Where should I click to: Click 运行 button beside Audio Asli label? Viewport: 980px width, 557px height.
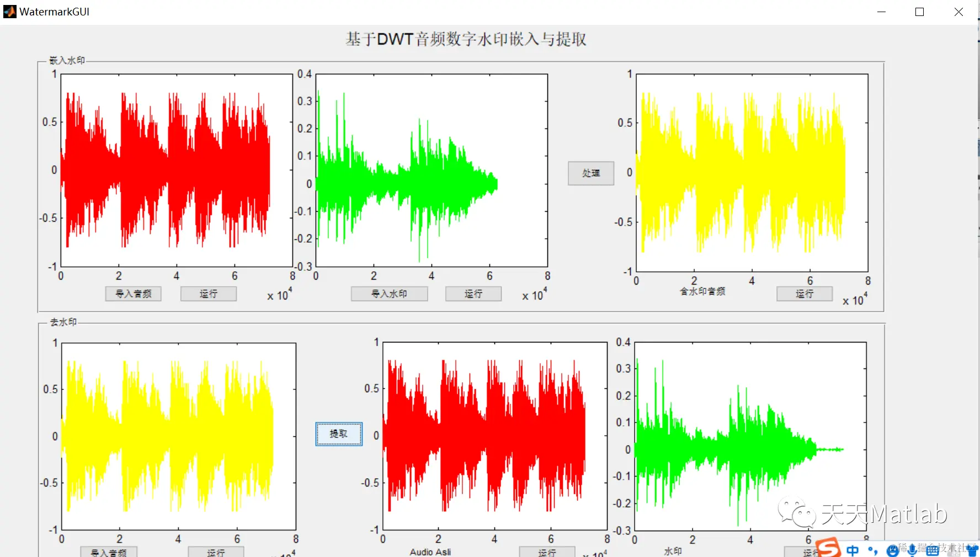547,551
